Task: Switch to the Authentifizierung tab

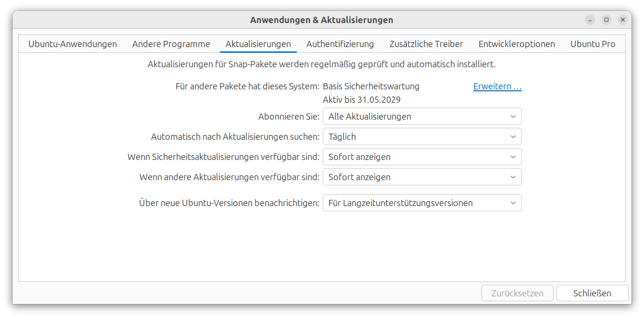Action: pos(340,44)
